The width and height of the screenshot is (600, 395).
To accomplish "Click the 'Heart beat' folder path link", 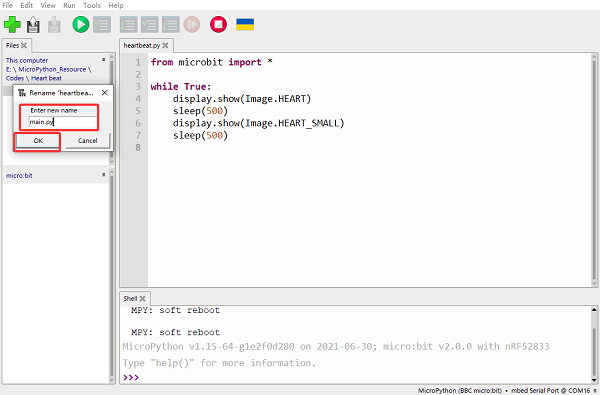I will click(x=46, y=78).
